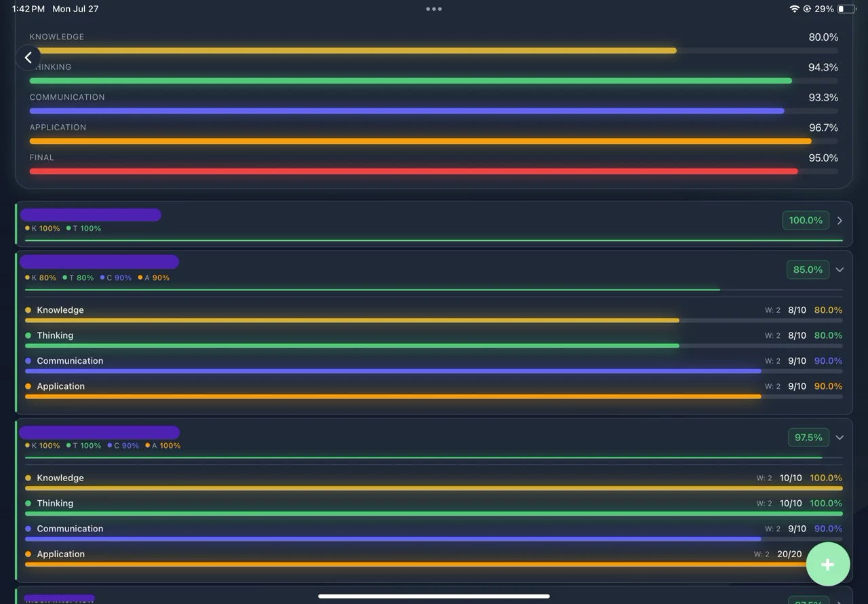868x604 pixels.
Task: Tap the 97.5% score badge
Action: pos(808,438)
